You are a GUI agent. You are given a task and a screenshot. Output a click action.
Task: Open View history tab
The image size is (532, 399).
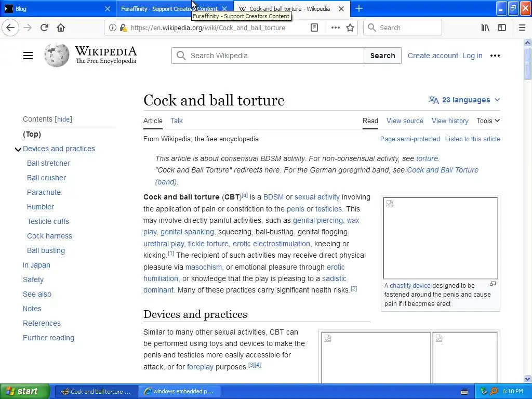click(x=450, y=121)
